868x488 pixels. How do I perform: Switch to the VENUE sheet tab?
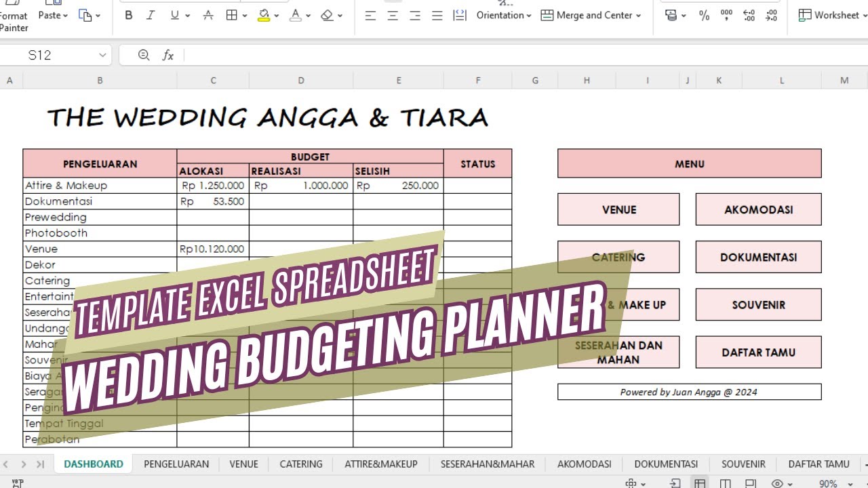tap(243, 464)
